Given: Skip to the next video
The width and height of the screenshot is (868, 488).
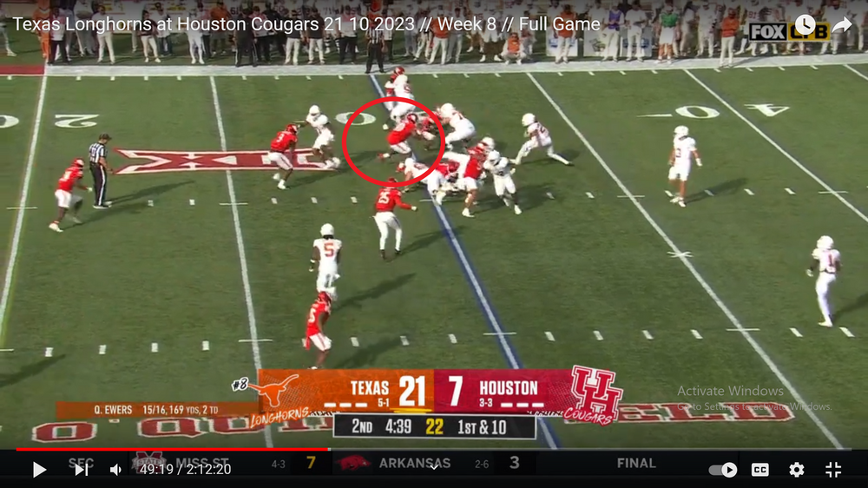Looking at the screenshot, I should tap(81, 470).
